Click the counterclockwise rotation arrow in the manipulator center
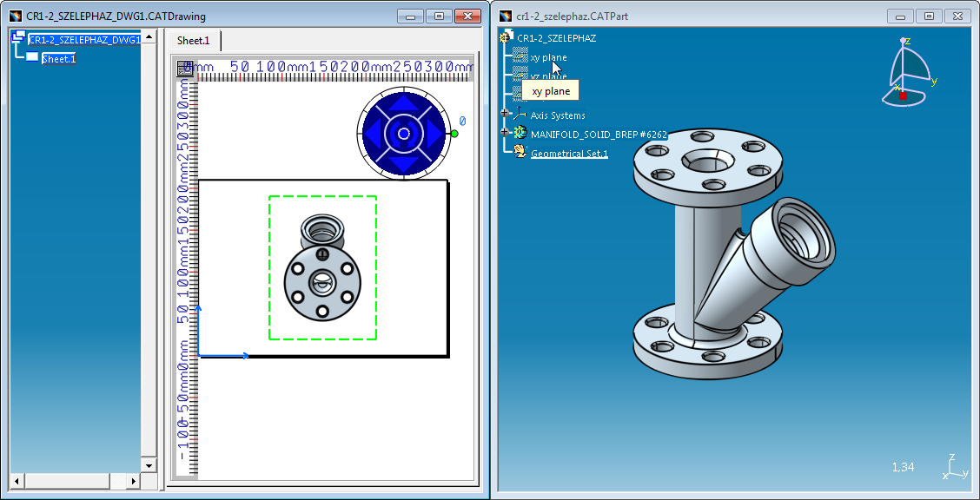The height and width of the screenshot is (500, 980). 393,134
